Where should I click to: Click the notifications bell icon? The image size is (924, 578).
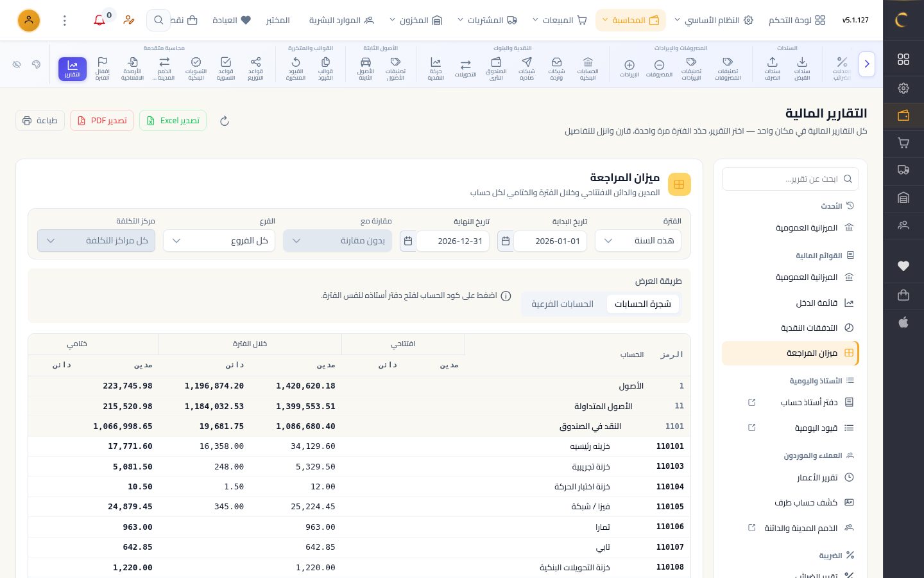[99, 21]
